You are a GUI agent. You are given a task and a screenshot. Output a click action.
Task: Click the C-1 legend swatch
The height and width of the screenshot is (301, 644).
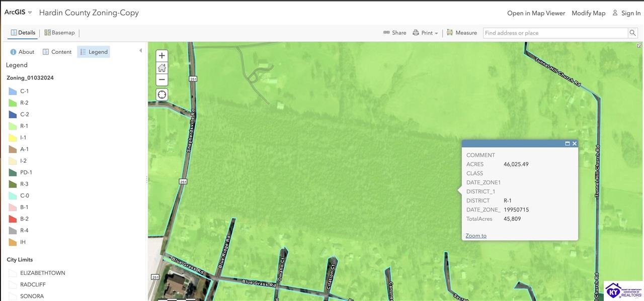pos(13,91)
